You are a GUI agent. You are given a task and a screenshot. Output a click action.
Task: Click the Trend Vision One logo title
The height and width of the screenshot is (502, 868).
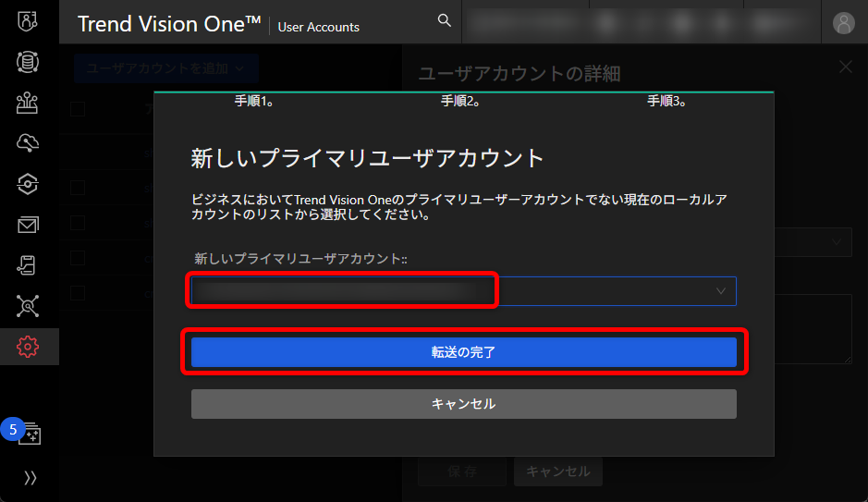coord(169,24)
